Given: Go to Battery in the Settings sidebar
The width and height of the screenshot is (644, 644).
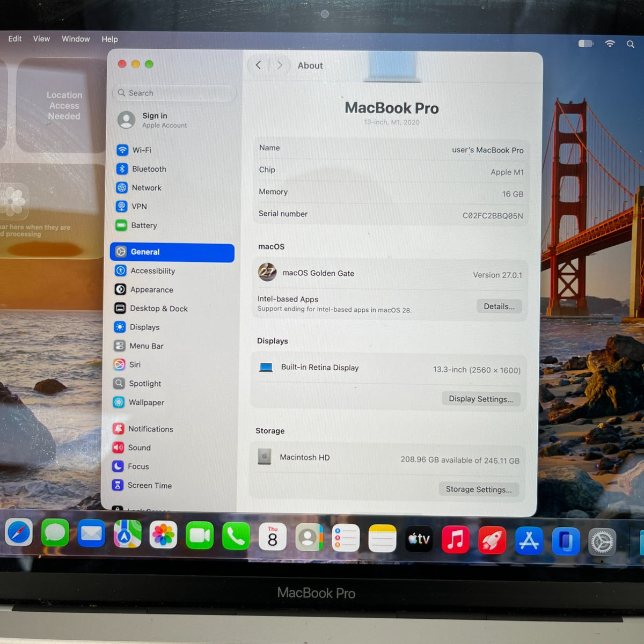Looking at the screenshot, I should [173, 225].
